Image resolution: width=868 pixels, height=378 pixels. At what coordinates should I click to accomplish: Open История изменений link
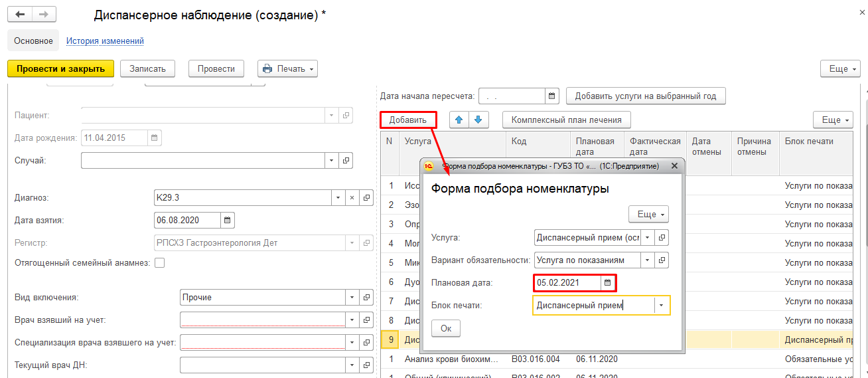(x=105, y=41)
